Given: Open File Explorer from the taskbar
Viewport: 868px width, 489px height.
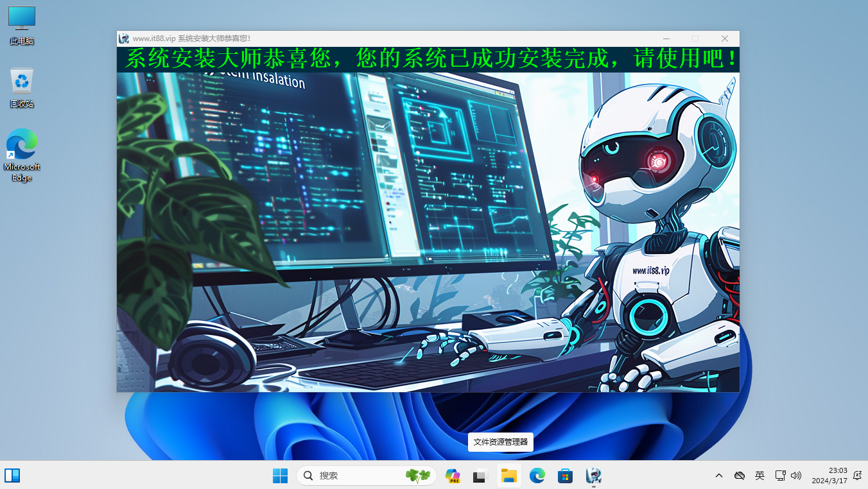Looking at the screenshot, I should (x=508, y=476).
